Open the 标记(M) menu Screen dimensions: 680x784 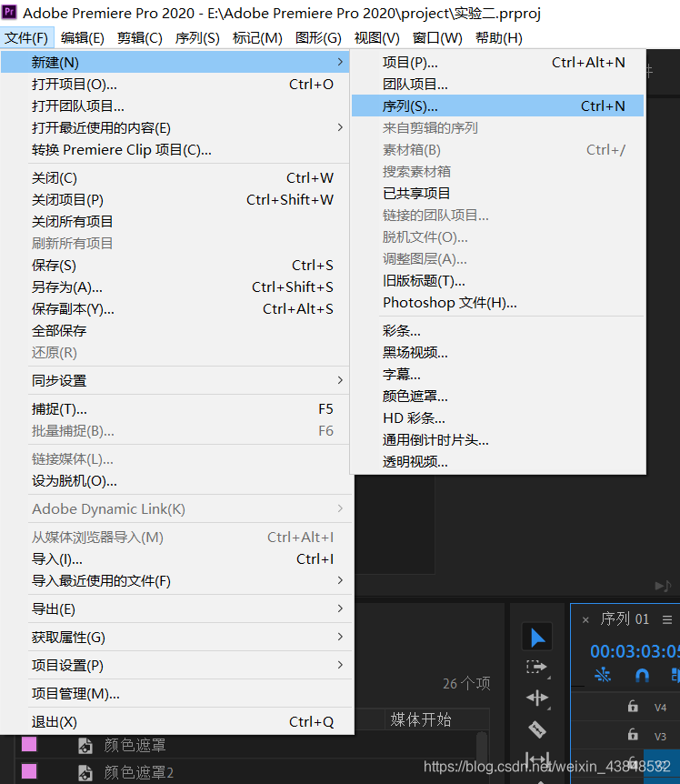(x=257, y=38)
